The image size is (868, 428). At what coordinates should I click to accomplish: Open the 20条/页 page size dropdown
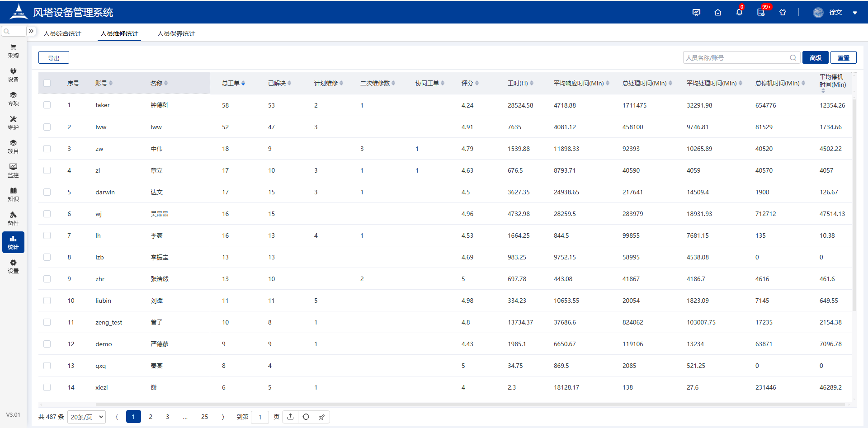point(86,417)
